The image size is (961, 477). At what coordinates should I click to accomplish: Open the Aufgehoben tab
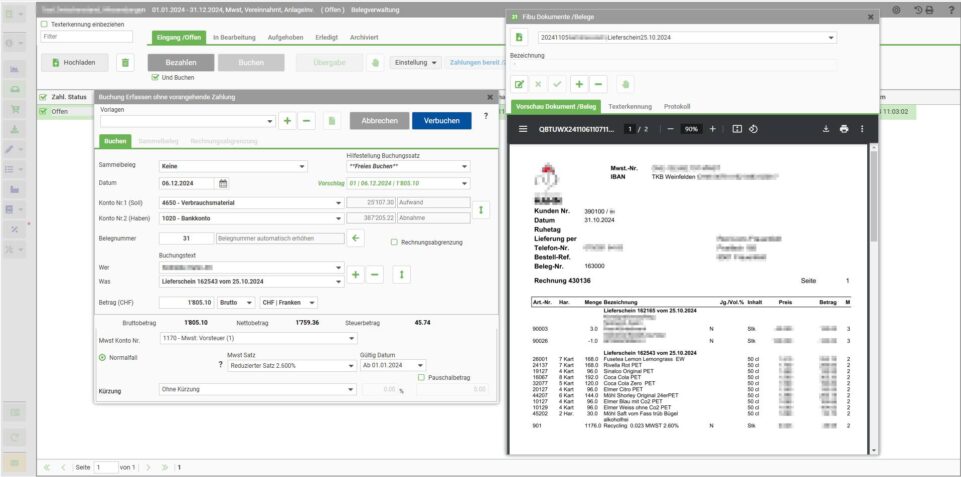pyautogui.click(x=285, y=37)
